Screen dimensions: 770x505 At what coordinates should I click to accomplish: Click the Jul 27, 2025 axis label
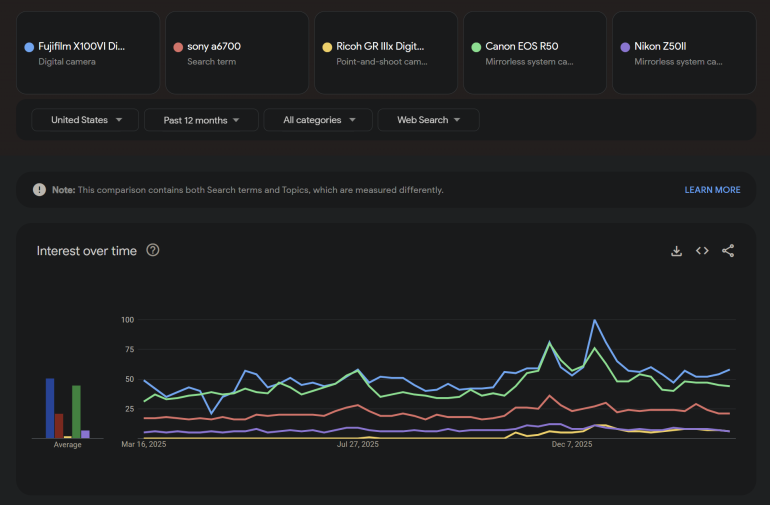click(x=358, y=444)
